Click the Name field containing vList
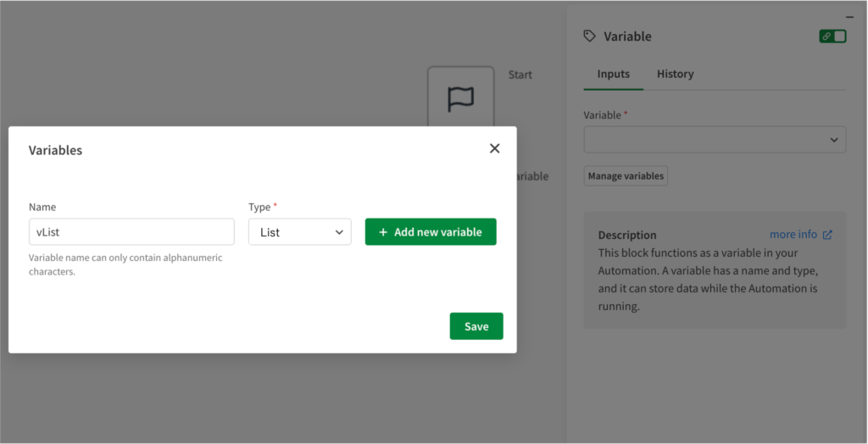868x444 pixels. (131, 232)
